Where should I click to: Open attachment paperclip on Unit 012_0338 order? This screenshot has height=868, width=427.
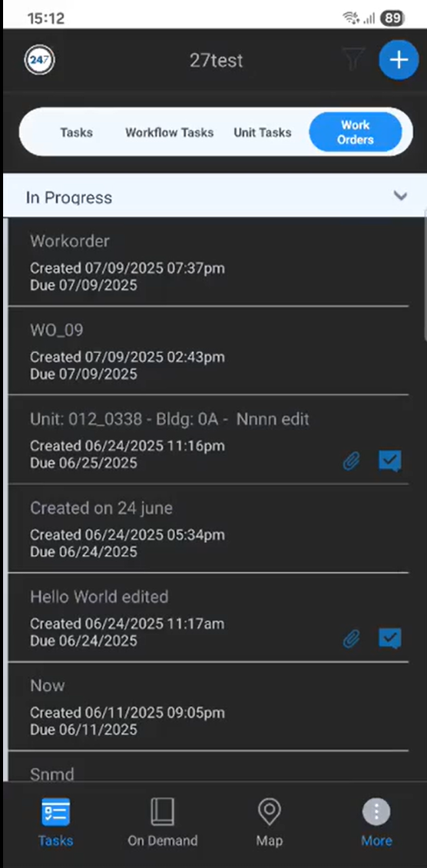pyautogui.click(x=351, y=461)
